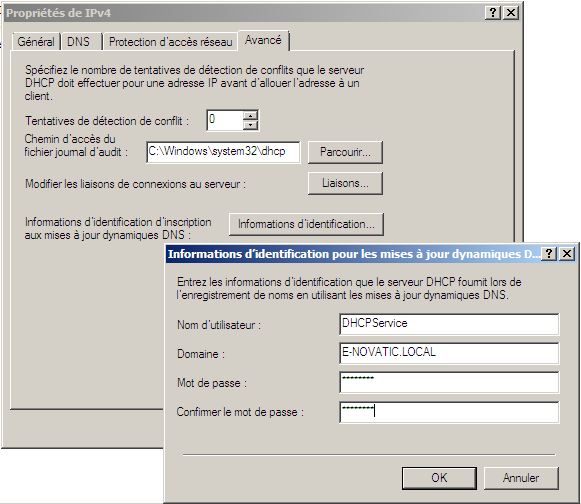
Task: Close the DNS credentials dialog
Action: pyautogui.click(x=567, y=254)
